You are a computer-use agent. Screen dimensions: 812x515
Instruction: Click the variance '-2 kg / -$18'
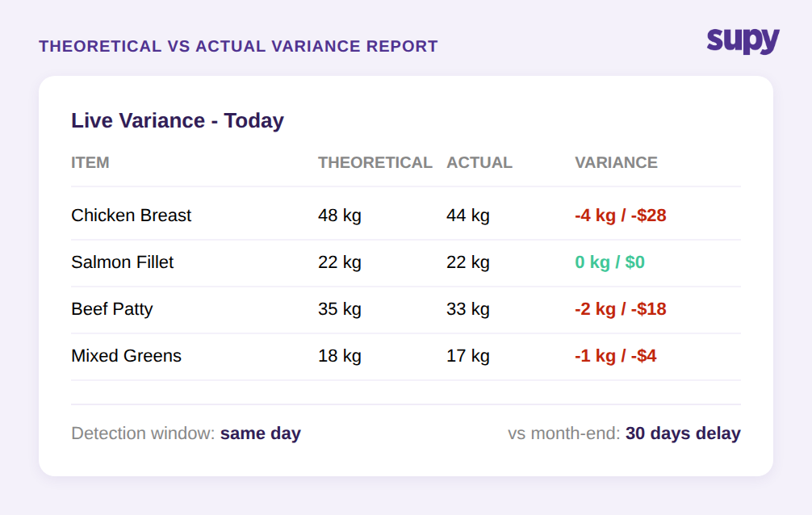621,309
